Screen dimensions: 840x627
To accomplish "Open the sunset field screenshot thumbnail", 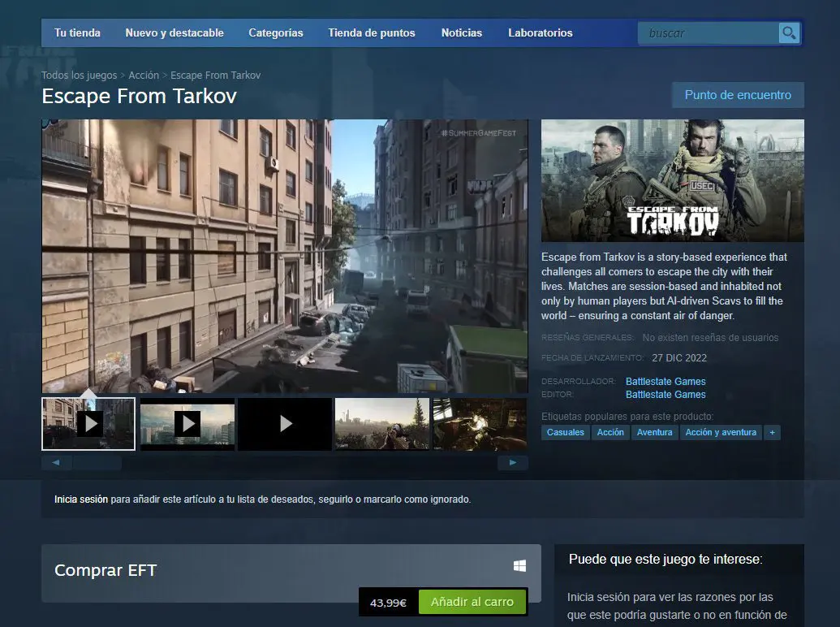I will click(x=382, y=424).
